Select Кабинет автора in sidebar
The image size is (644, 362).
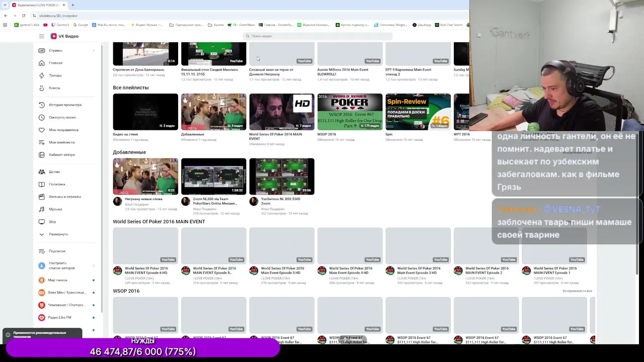coord(62,155)
